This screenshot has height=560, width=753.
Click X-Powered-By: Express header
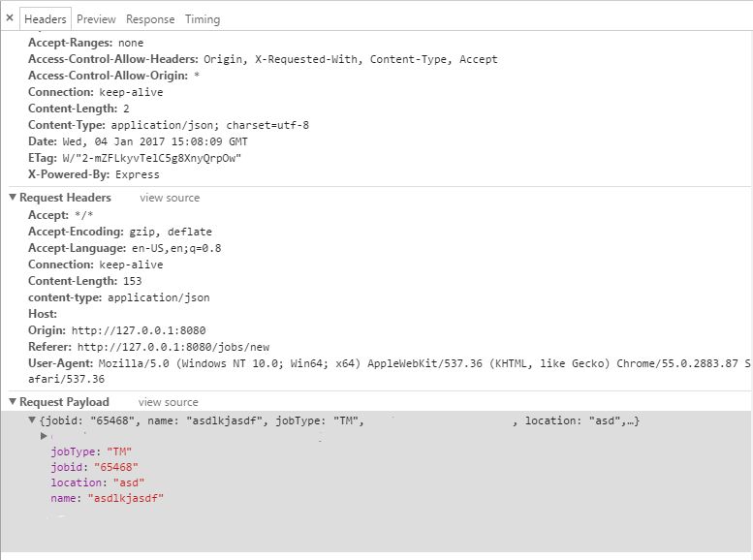click(94, 174)
